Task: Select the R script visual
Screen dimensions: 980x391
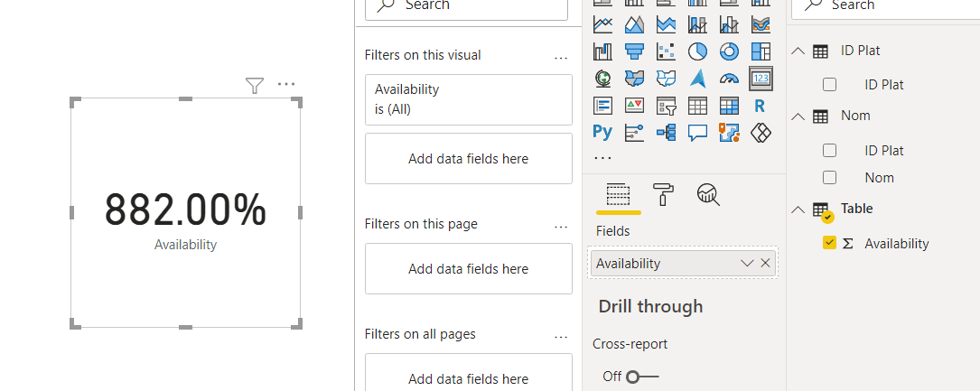Action: (761, 106)
